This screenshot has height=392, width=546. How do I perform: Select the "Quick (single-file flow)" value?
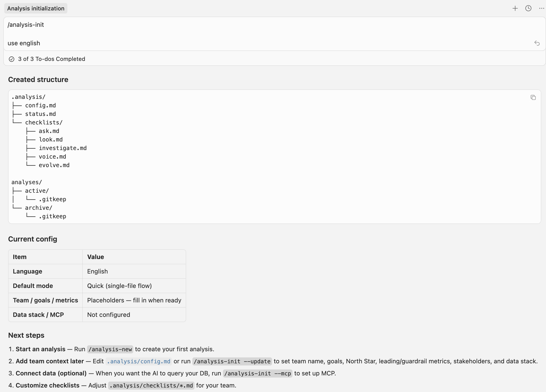tap(119, 286)
